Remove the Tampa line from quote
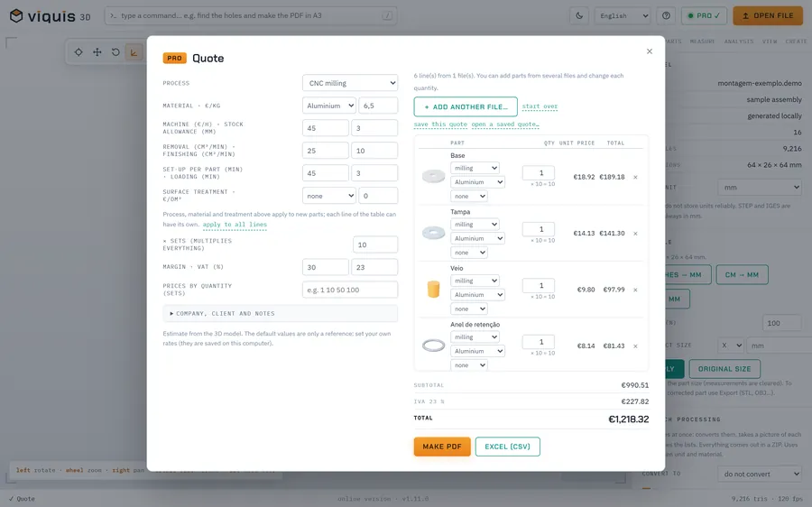The height and width of the screenshot is (507, 812). point(635,234)
